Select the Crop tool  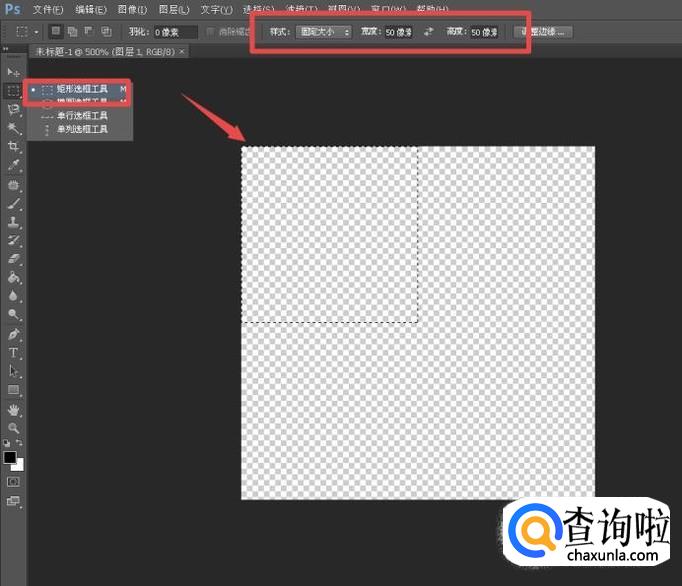[13, 146]
